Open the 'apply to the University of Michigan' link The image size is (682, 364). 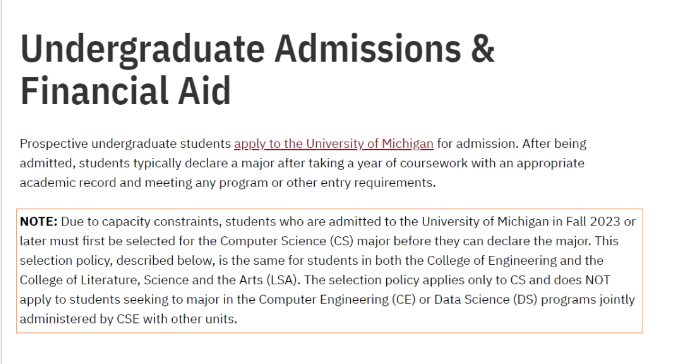tap(334, 144)
